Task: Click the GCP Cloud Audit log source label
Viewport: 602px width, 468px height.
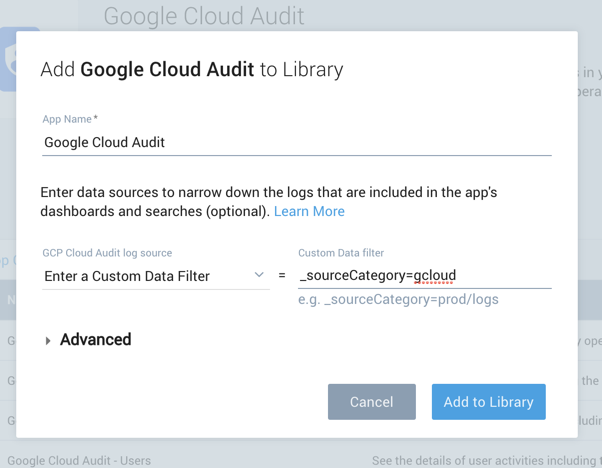Action: (x=107, y=253)
